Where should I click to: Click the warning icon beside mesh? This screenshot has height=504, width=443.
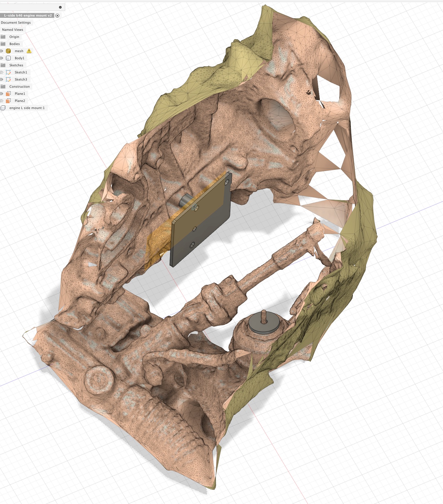pos(29,51)
